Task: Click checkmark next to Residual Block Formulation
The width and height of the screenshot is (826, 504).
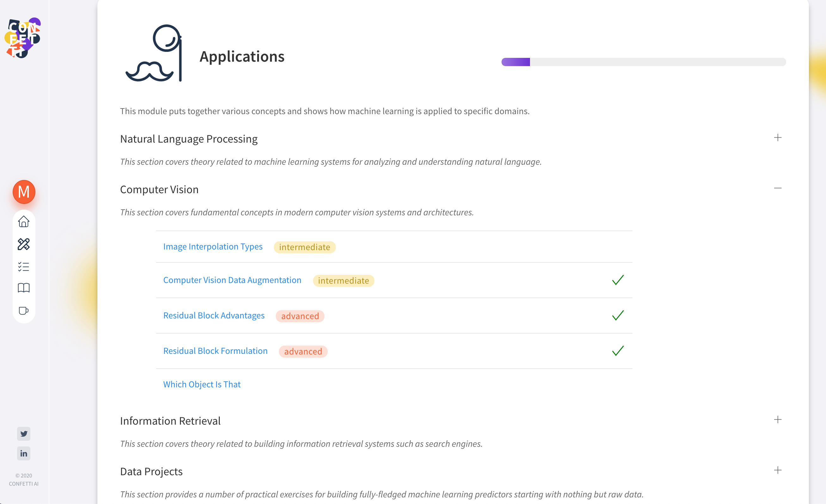Action: tap(618, 351)
